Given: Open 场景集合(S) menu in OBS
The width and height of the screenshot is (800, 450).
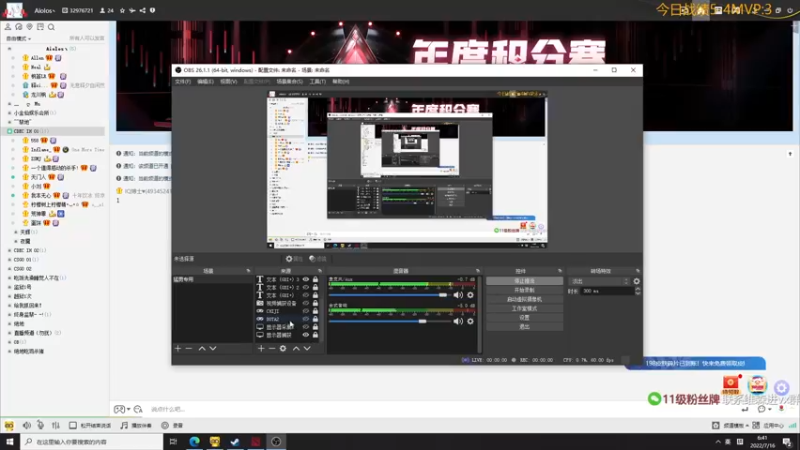Looking at the screenshot, I should (x=289, y=82).
